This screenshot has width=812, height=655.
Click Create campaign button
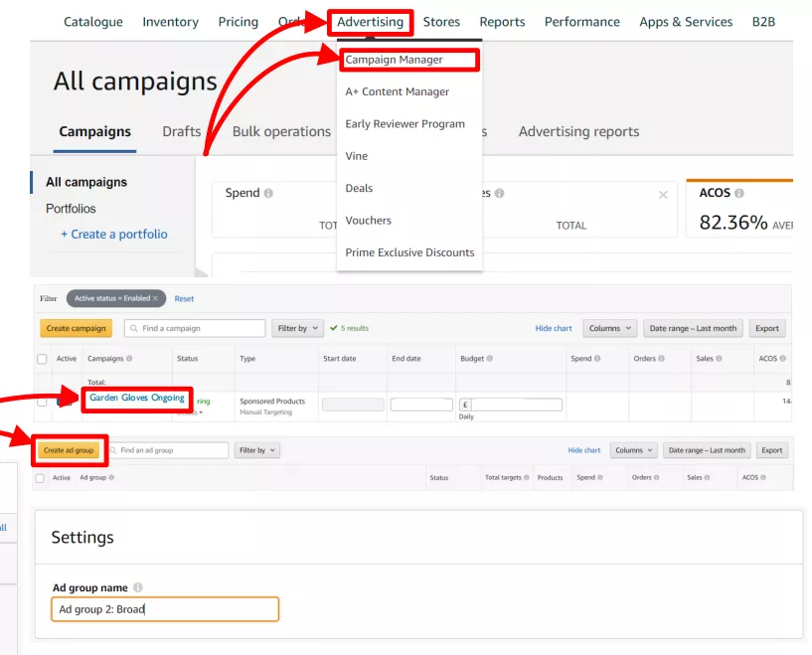tap(77, 328)
